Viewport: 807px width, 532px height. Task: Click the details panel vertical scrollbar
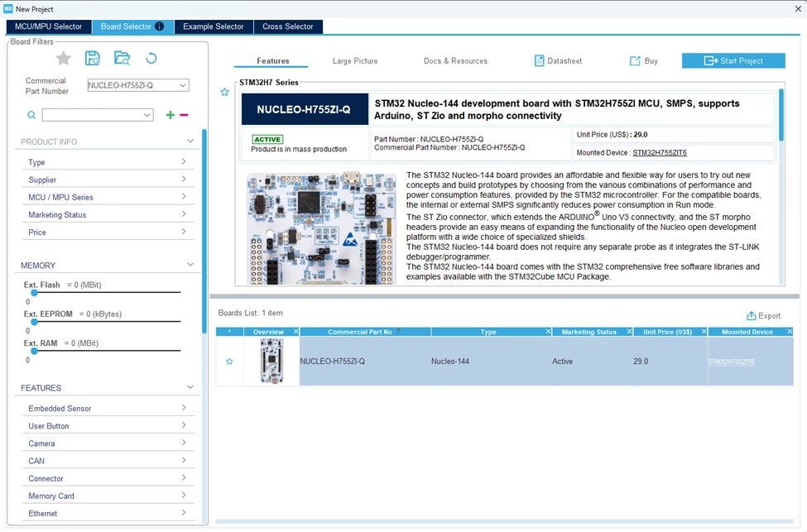pyautogui.click(x=781, y=114)
